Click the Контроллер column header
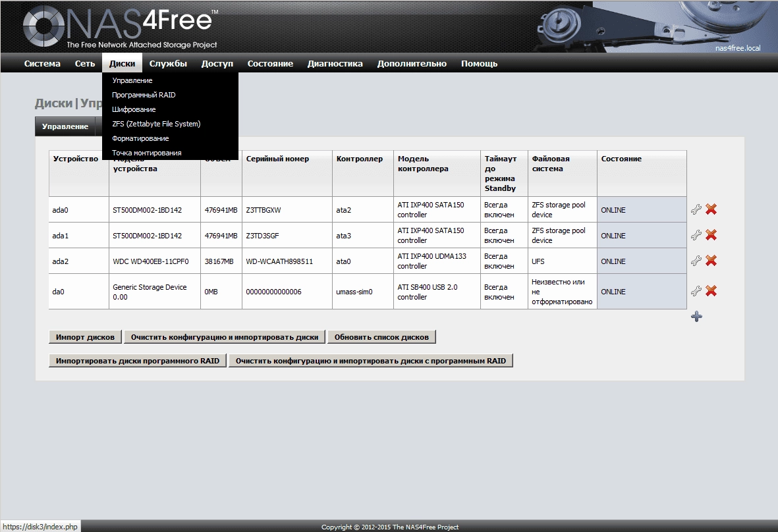The height and width of the screenshot is (532, 778). coord(363,174)
